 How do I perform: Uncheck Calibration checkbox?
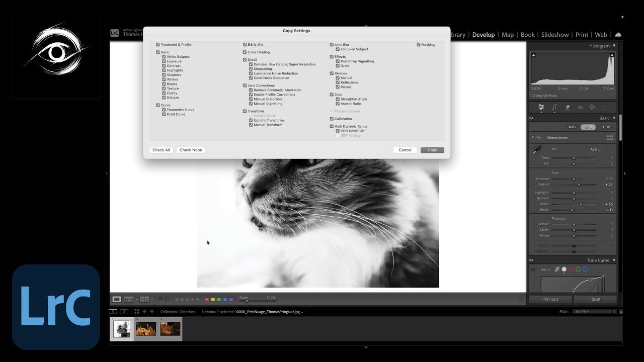(x=332, y=119)
